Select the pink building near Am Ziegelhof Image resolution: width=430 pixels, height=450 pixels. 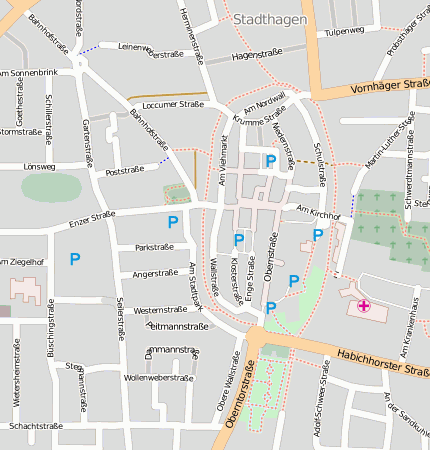pyautogui.click(x=26, y=291)
